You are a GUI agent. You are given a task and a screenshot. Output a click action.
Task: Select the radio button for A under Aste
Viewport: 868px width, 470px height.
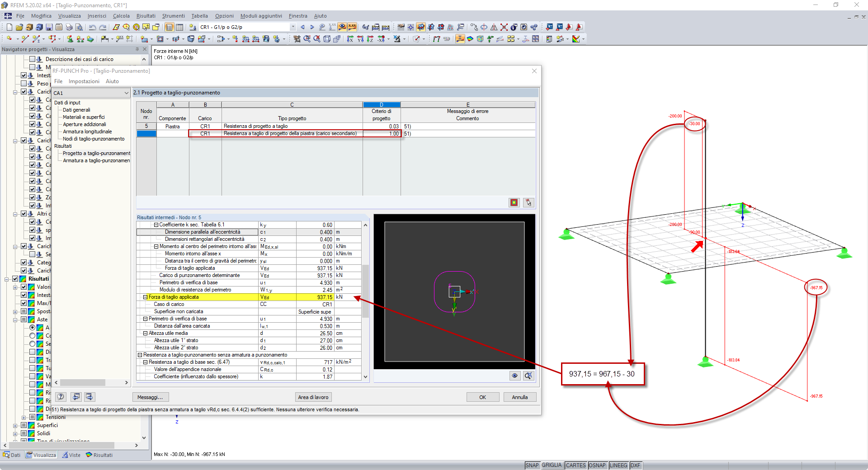pos(32,328)
